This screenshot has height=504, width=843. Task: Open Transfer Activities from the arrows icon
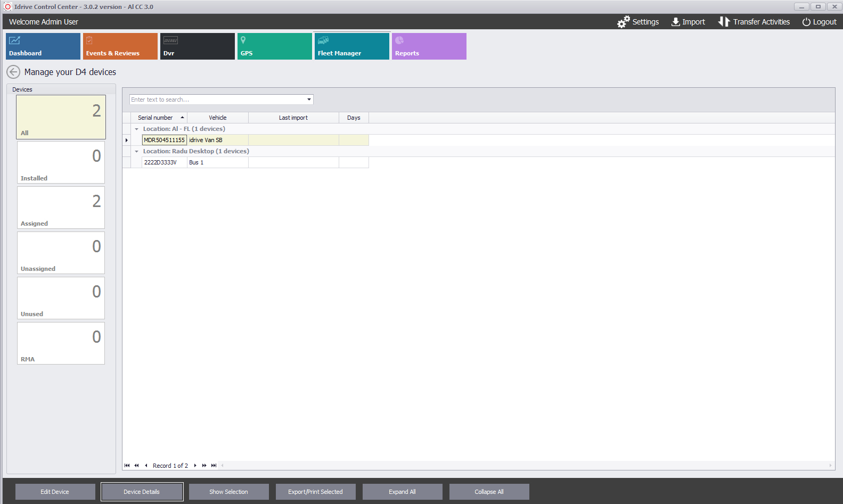724,22
